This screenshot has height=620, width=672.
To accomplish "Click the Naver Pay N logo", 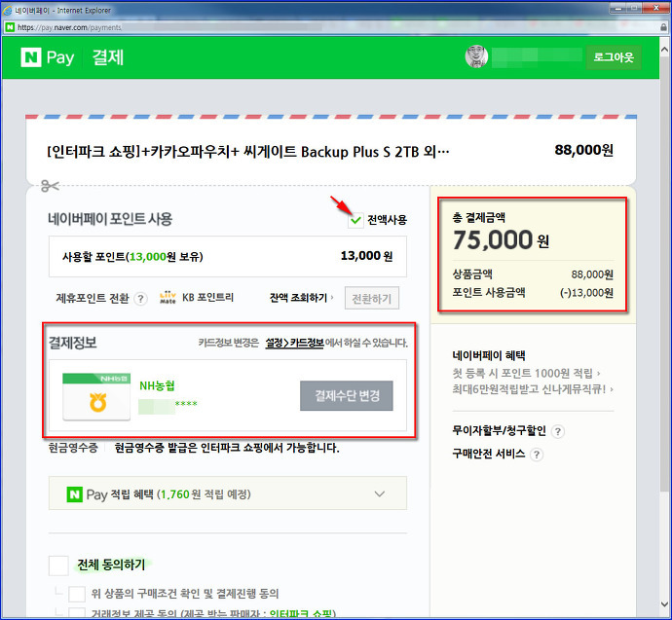I will coord(31,57).
